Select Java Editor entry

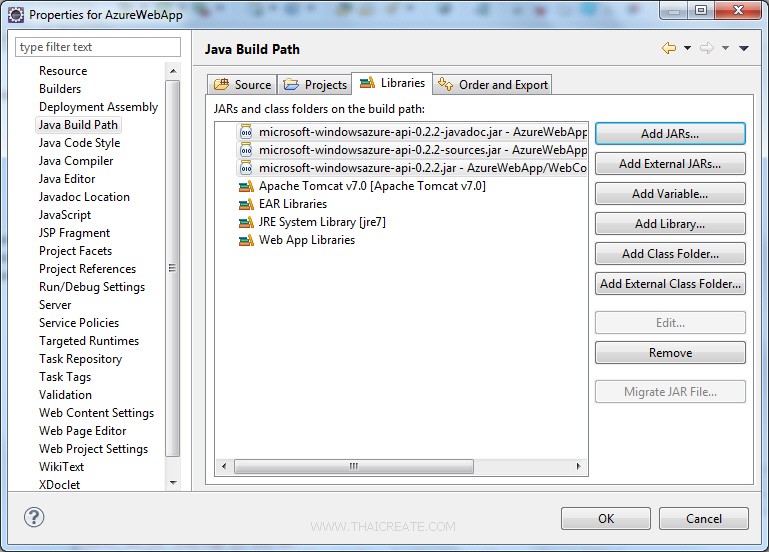(x=67, y=179)
